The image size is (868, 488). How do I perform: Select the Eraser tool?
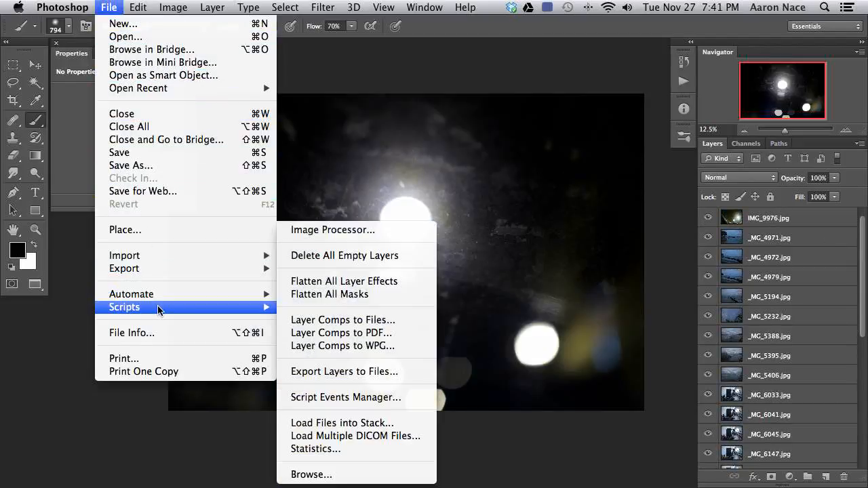pyautogui.click(x=13, y=156)
